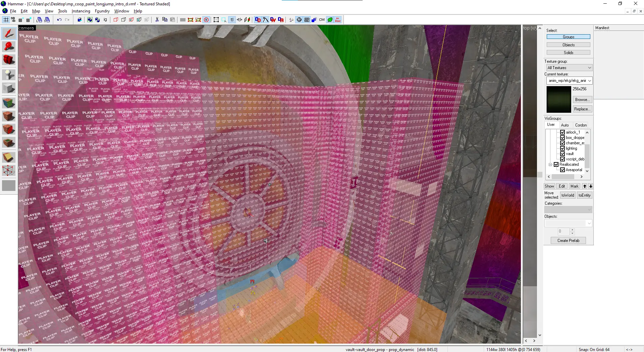Click the 'CM' collision models toolbar icon
Image resolution: width=644 pixels, height=352 pixels.
click(x=322, y=20)
